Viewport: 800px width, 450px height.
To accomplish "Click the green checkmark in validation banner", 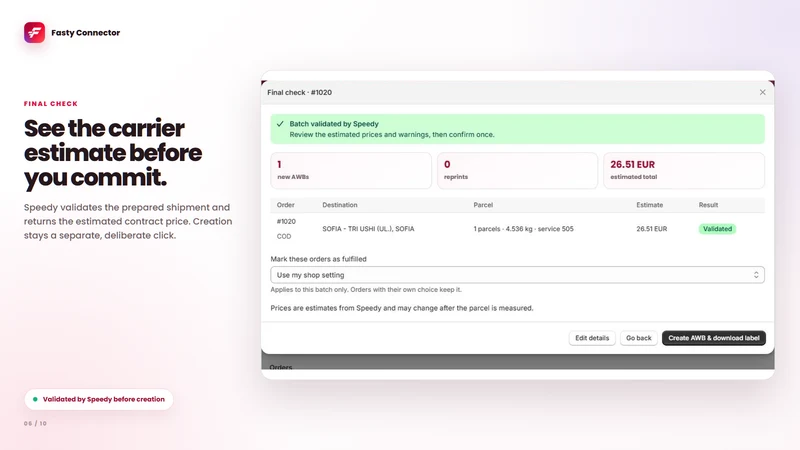I will tap(280, 123).
